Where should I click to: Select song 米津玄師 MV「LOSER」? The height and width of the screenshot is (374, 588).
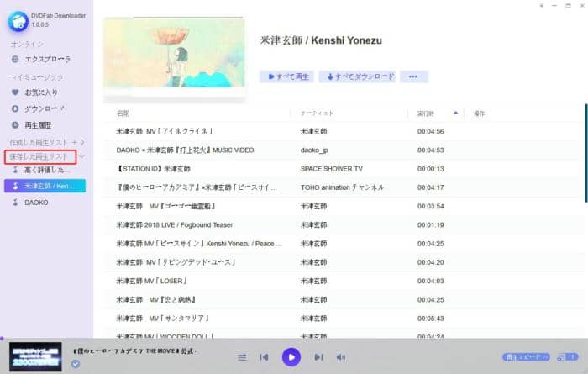151,281
